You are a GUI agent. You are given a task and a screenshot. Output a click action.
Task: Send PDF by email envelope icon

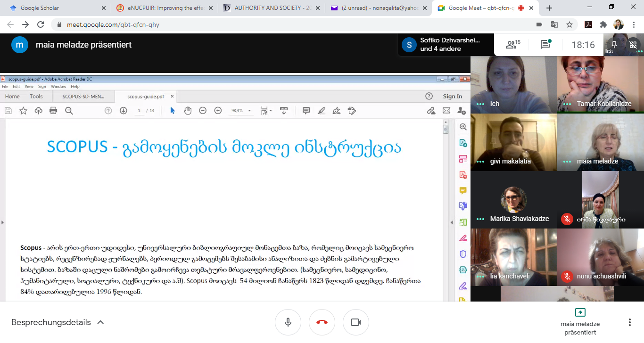(446, 111)
